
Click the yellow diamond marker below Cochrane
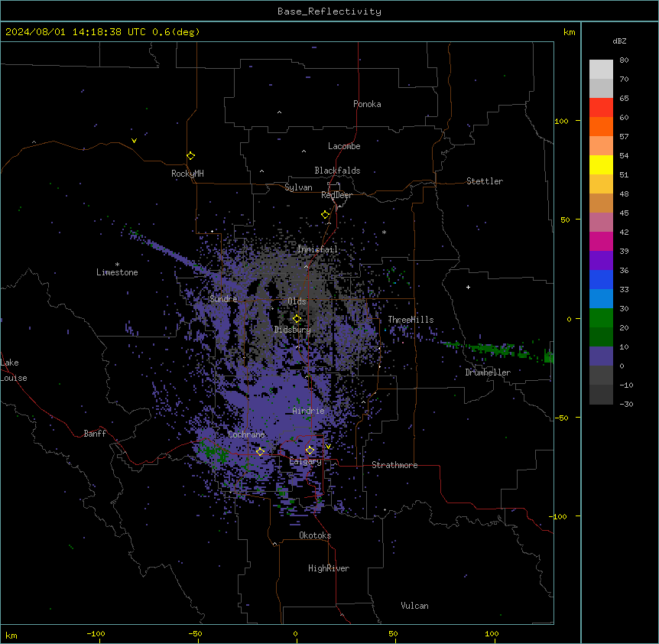[x=260, y=451]
